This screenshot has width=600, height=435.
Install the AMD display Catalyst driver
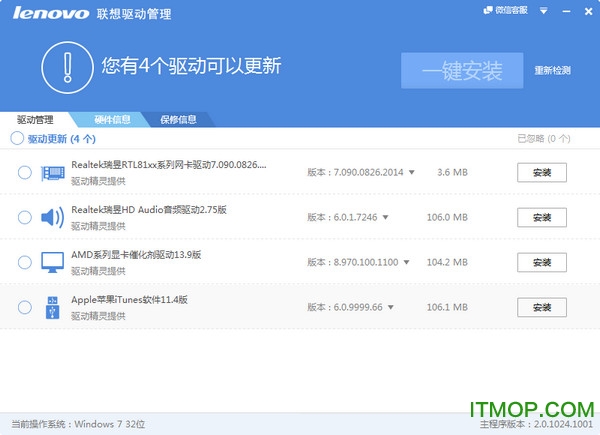[542, 262]
